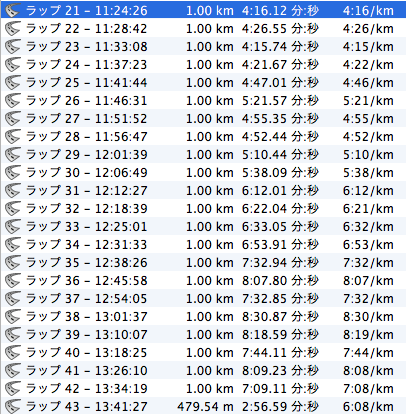The image size is (406, 414).
Task: Click the road icon for ラップ 43
Action: click(13, 406)
